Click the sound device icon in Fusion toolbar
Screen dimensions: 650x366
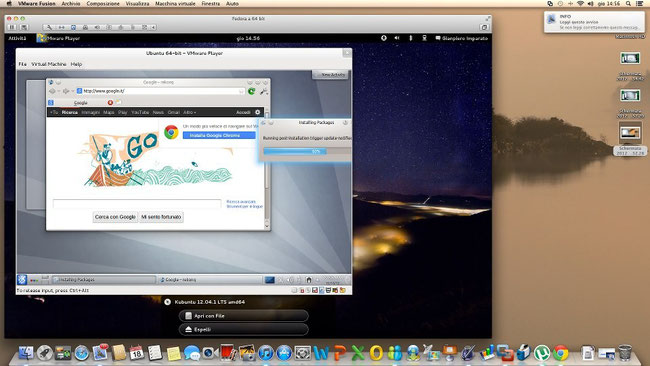pos(97,27)
